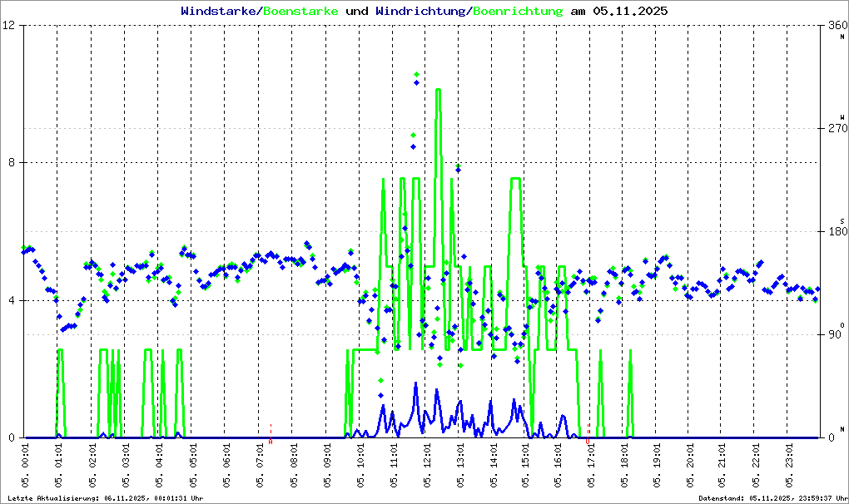849x504 pixels.
Task: Click the right axis 'O' direction letter
Action: [842, 325]
